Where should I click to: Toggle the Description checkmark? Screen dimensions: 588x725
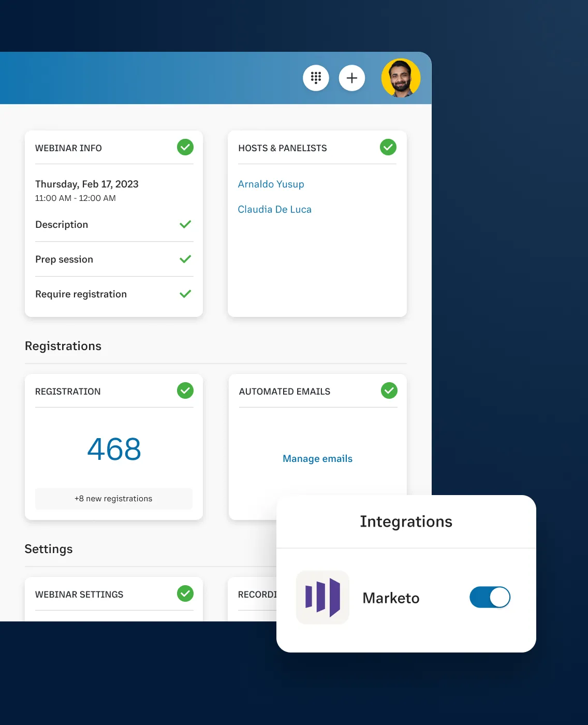click(x=185, y=225)
